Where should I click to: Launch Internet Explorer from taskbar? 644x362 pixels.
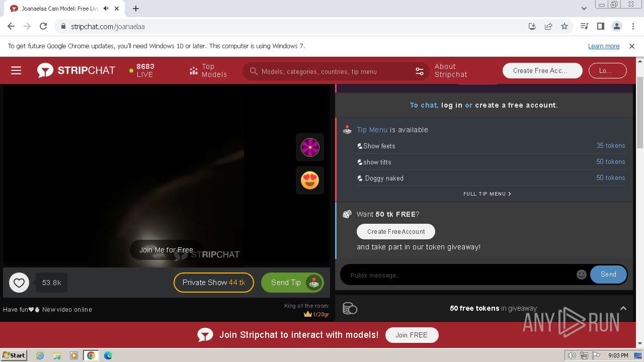pos(40,355)
